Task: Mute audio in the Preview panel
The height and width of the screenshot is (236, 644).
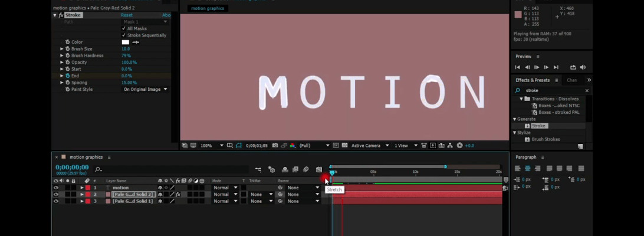Action: pos(583,67)
